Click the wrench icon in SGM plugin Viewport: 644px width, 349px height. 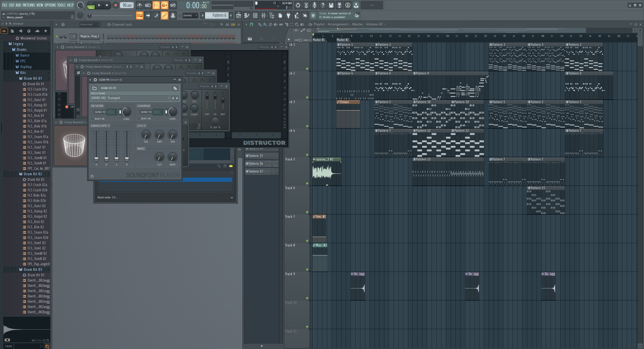point(175,88)
